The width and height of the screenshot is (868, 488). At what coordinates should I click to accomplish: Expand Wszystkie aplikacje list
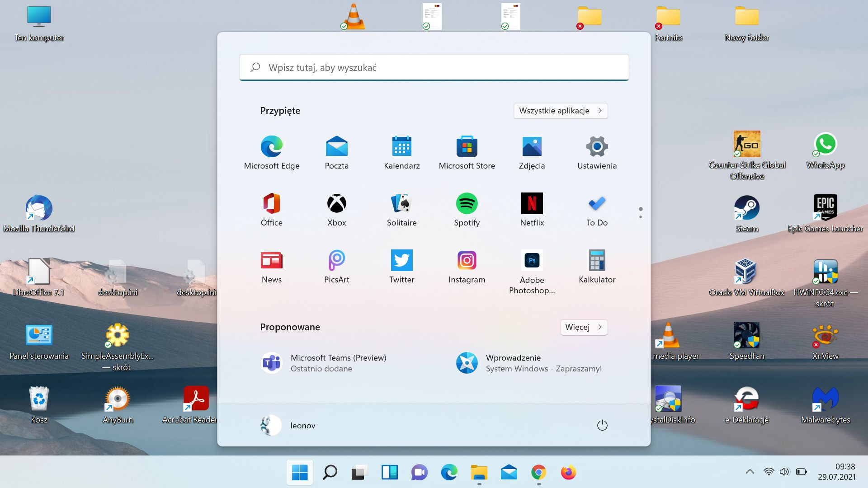tap(561, 111)
